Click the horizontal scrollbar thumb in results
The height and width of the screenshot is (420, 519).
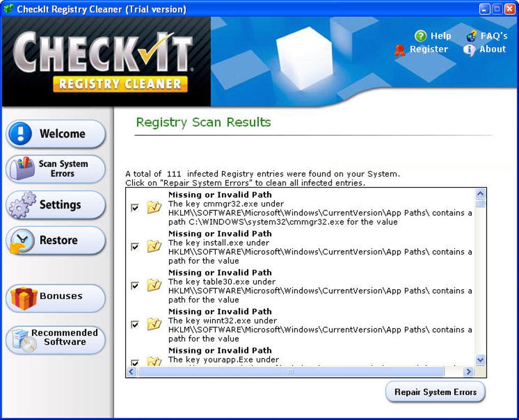click(291, 372)
